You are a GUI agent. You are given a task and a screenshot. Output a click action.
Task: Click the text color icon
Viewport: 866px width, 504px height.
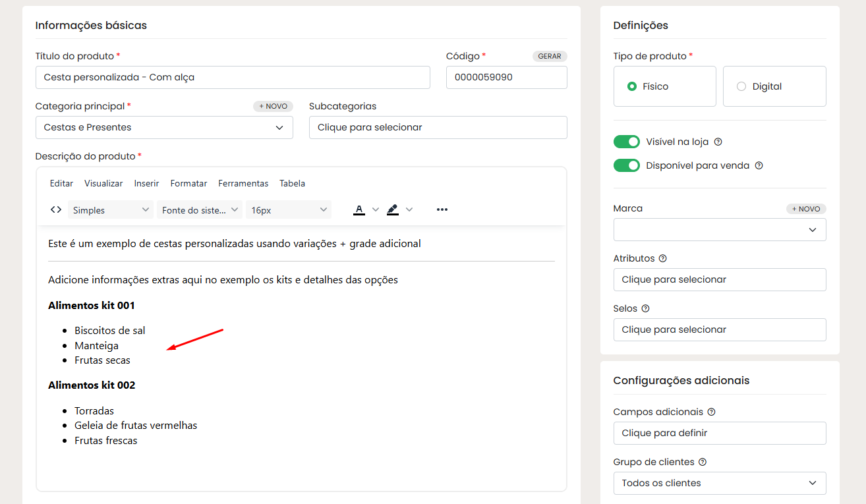(x=359, y=210)
